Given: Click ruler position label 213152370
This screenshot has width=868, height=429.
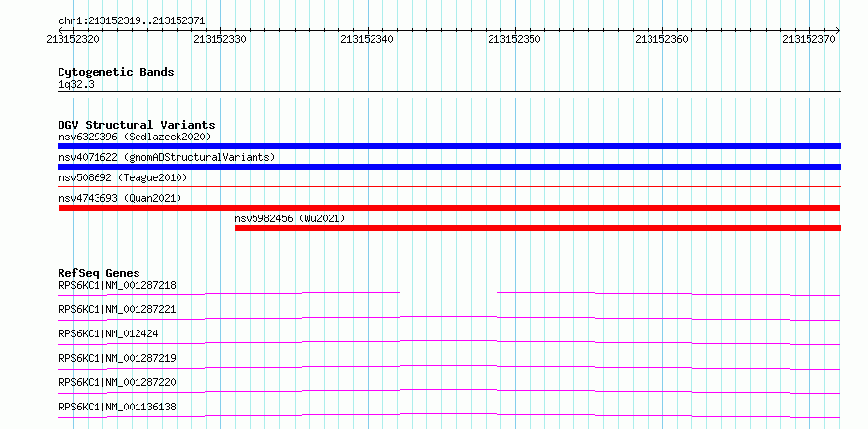Looking at the screenshot, I should pyautogui.click(x=809, y=39).
